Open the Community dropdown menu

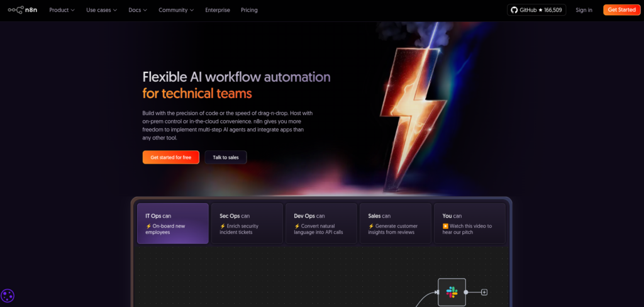click(x=177, y=10)
